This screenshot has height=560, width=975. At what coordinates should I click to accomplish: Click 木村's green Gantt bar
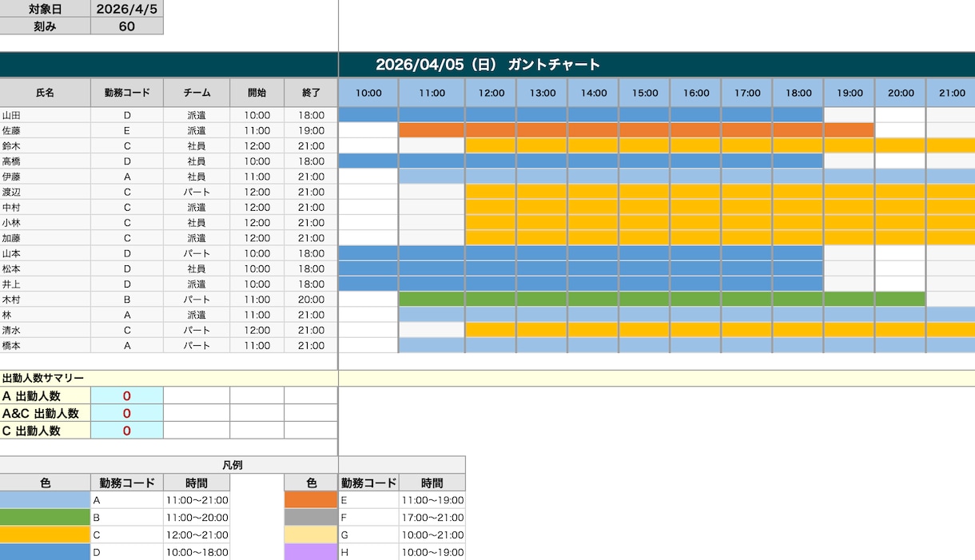tap(662, 300)
